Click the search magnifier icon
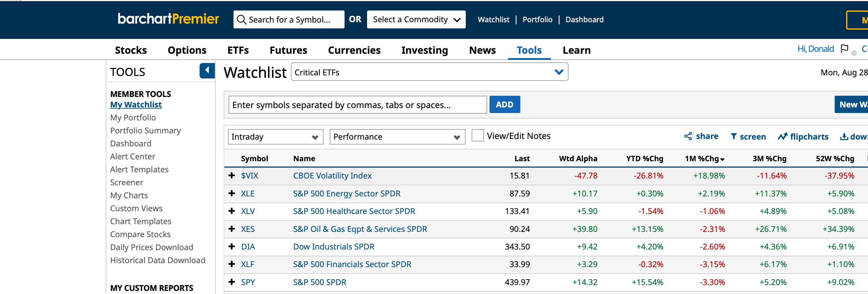Image resolution: width=868 pixels, height=294 pixels. (241, 19)
